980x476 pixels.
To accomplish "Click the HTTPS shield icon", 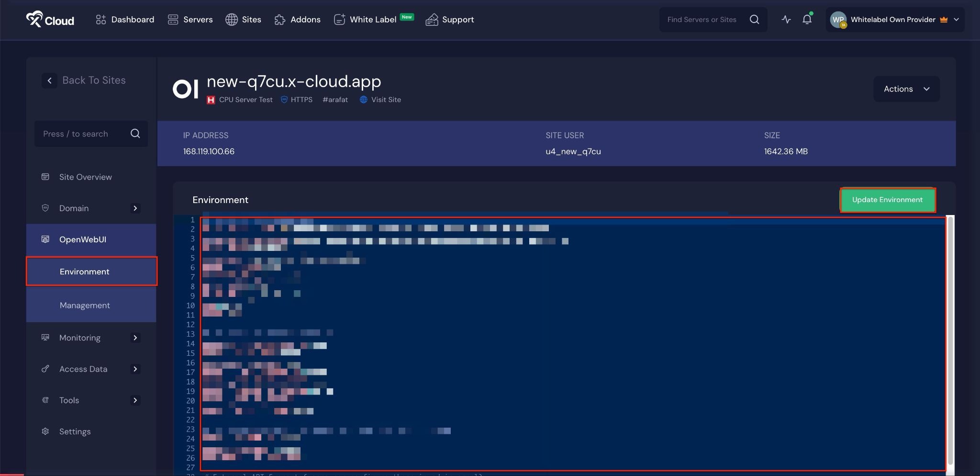I will [284, 100].
